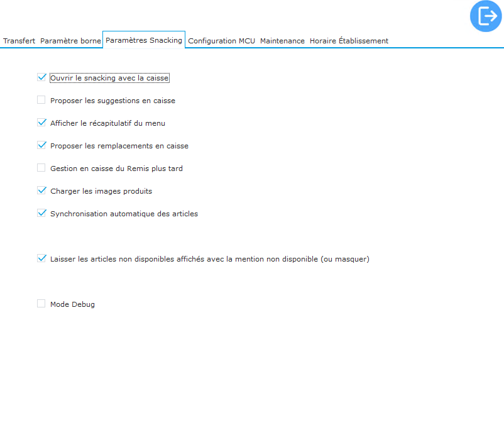Screen dimensions: 504x437
Task: Select the Paramètres Snacking tab
Action: click(x=144, y=40)
